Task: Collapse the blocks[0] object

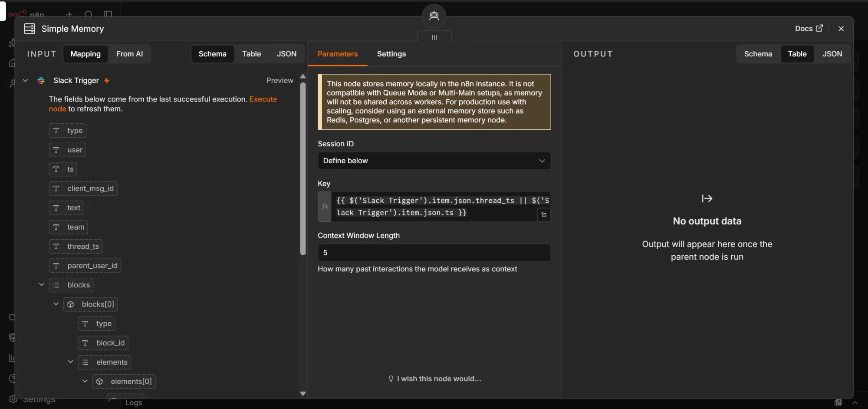Action: (56, 304)
